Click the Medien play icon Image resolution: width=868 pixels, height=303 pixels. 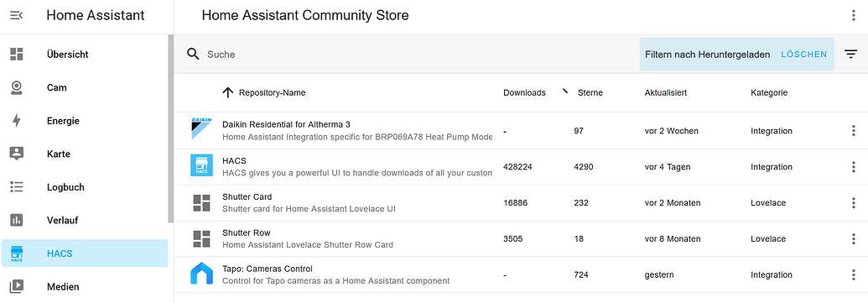pos(17,287)
